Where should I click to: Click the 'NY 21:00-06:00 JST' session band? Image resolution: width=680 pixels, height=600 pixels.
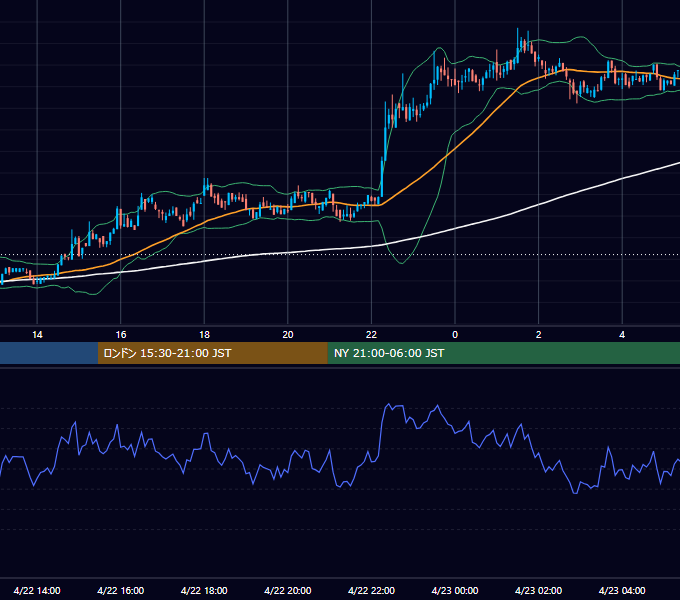[503, 353]
